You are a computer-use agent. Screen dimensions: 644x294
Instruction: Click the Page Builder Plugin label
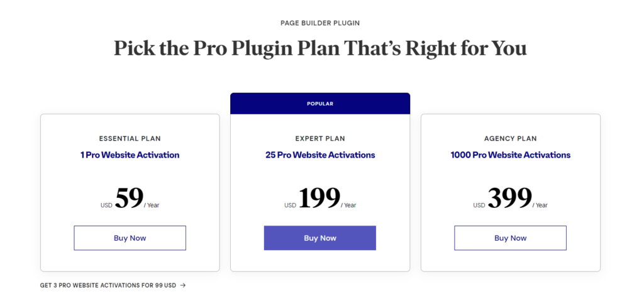320,23
